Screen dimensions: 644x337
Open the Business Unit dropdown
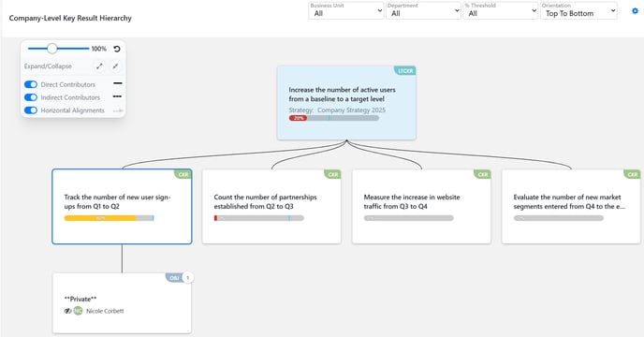(346, 10)
